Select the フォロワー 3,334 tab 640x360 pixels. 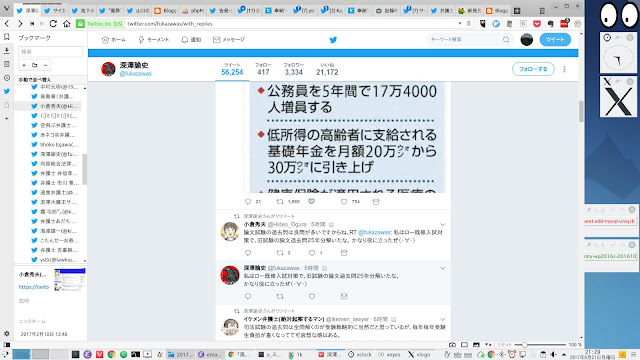tap(293, 69)
